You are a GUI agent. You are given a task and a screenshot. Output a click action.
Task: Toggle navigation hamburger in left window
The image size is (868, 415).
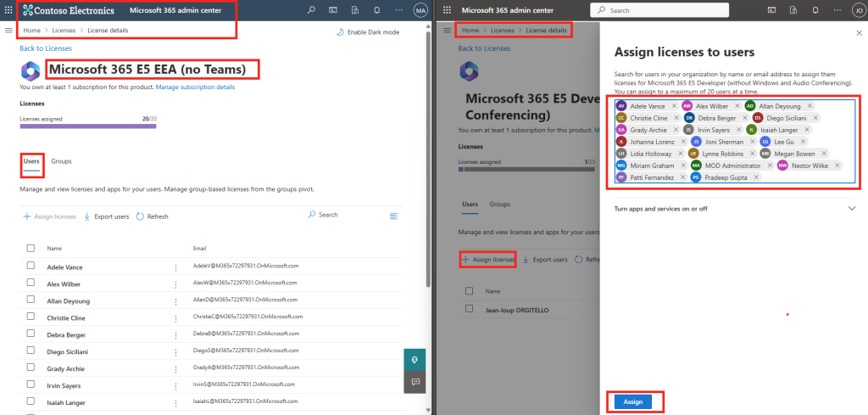[x=8, y=31]
